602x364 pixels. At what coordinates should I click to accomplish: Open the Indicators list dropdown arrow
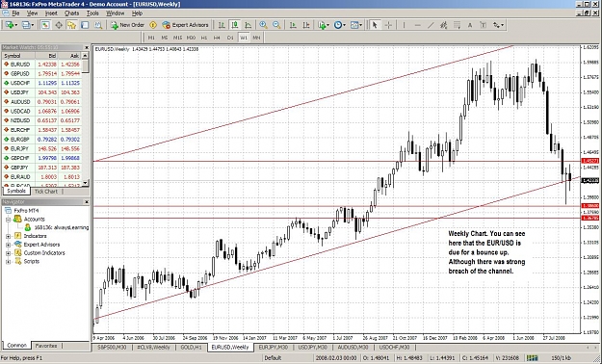tap(328, 25)
